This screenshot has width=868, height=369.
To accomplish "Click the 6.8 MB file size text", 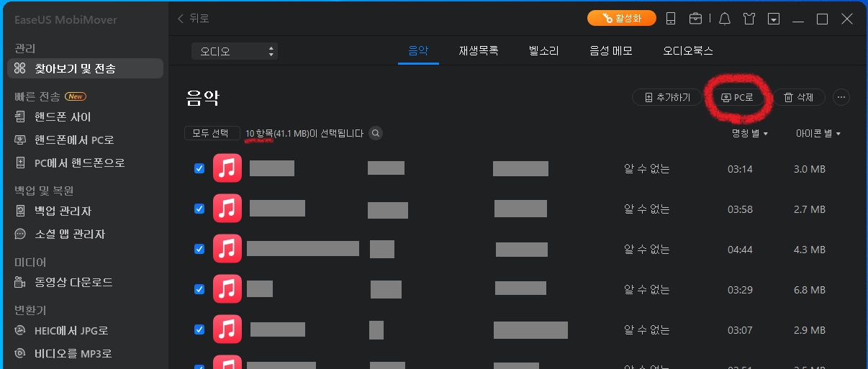I will pos(809,290).
